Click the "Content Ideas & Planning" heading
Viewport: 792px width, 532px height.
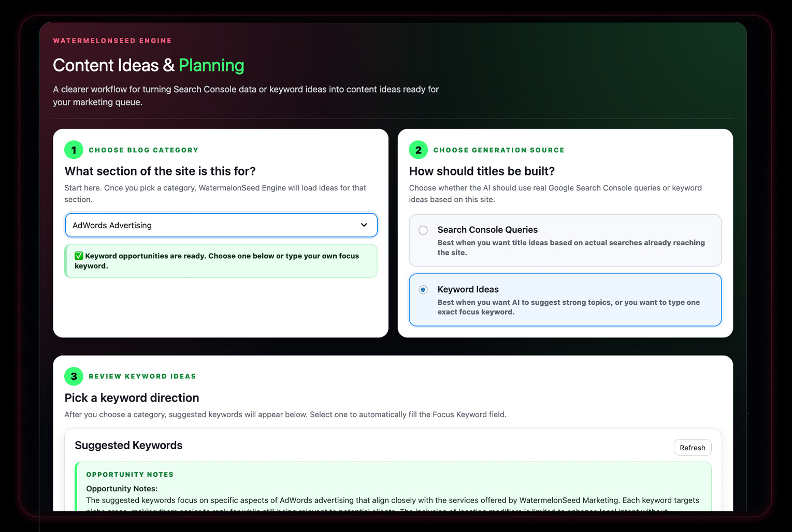click(149, 65)
